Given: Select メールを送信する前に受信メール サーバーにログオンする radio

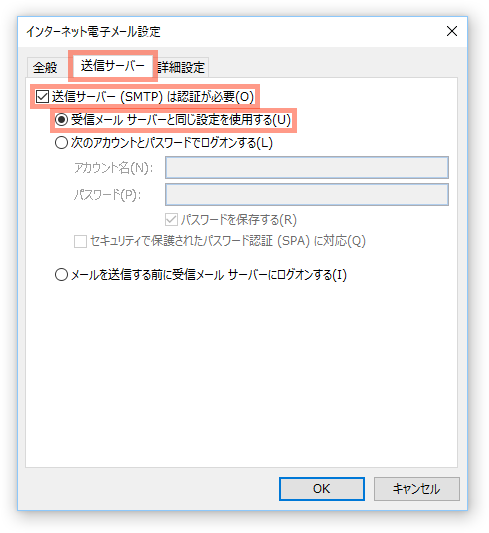Looking at the screenshot, I should [61, 275].
